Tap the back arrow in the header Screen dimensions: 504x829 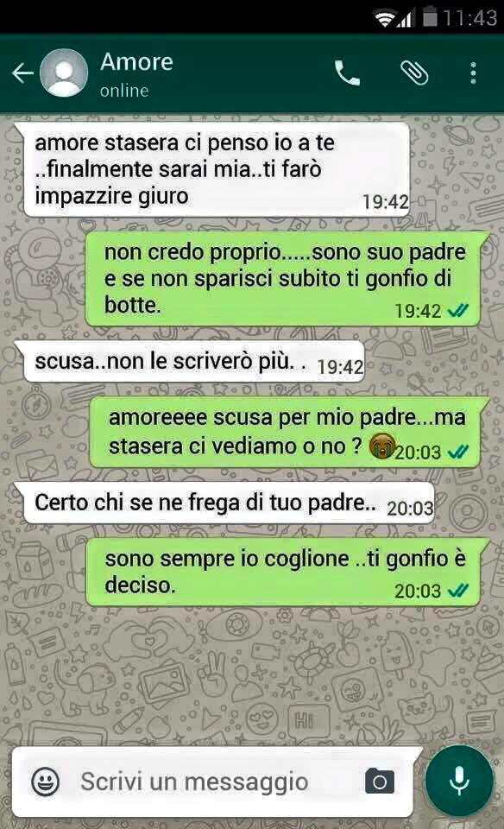coord(22,73)
